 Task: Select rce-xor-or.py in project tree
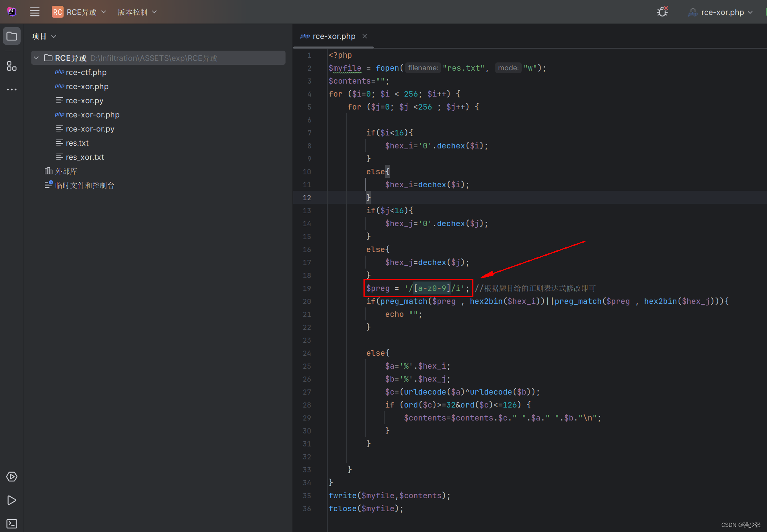click(x=90, y=129)
